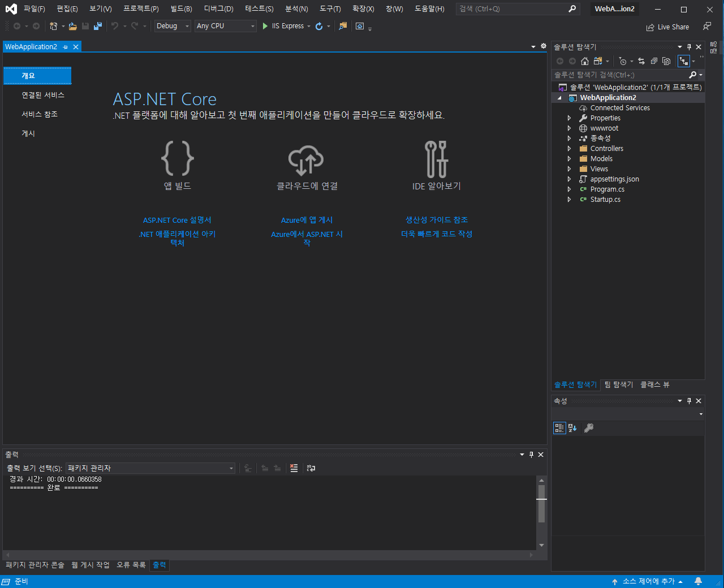Click the page settings gear icon
The height and width of the screenshot is (588, 724).
pos(544,46)
